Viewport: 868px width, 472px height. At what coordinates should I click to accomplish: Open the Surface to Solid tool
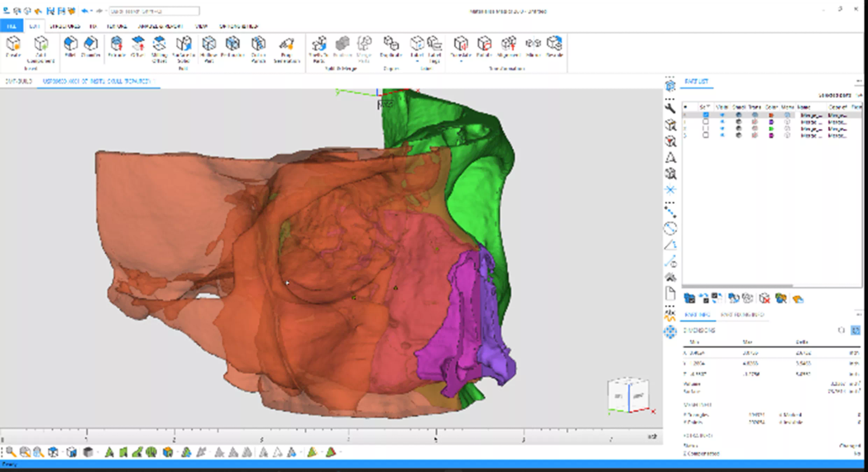183,49
